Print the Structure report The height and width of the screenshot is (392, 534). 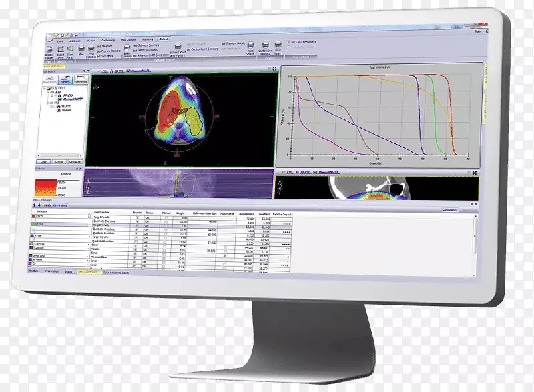pyautogui.click(x=105, y=46)
